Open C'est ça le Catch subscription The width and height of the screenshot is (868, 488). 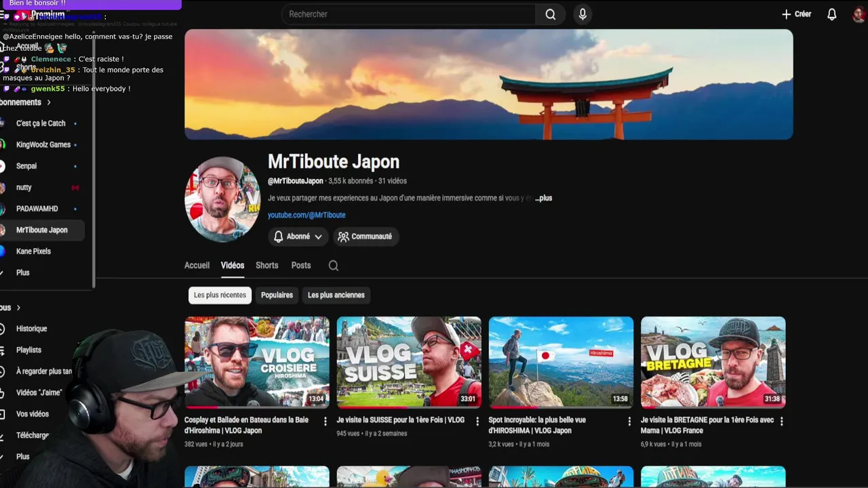42,123
